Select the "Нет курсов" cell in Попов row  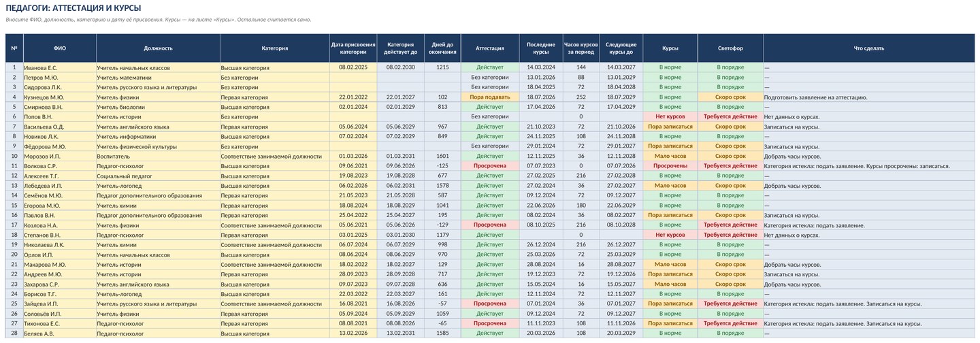point(670,117)
